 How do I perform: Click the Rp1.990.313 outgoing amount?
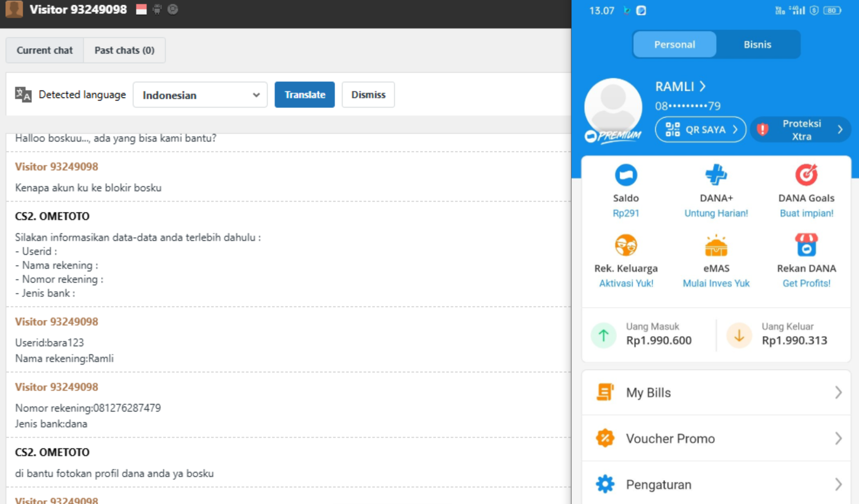795,340
